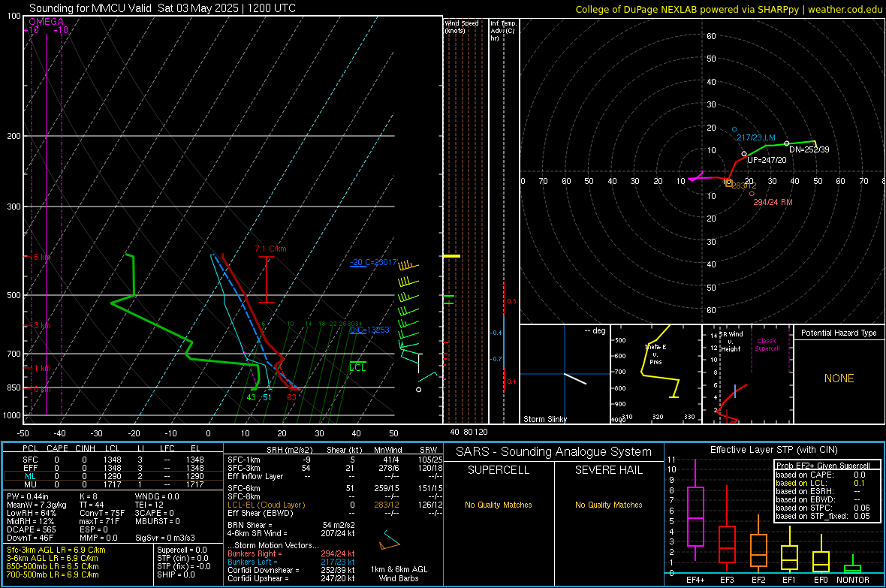This screenshot has width=886, height=588.
Task: Click the Inf. Temp. Adv. header
Action: pos(503,31)
